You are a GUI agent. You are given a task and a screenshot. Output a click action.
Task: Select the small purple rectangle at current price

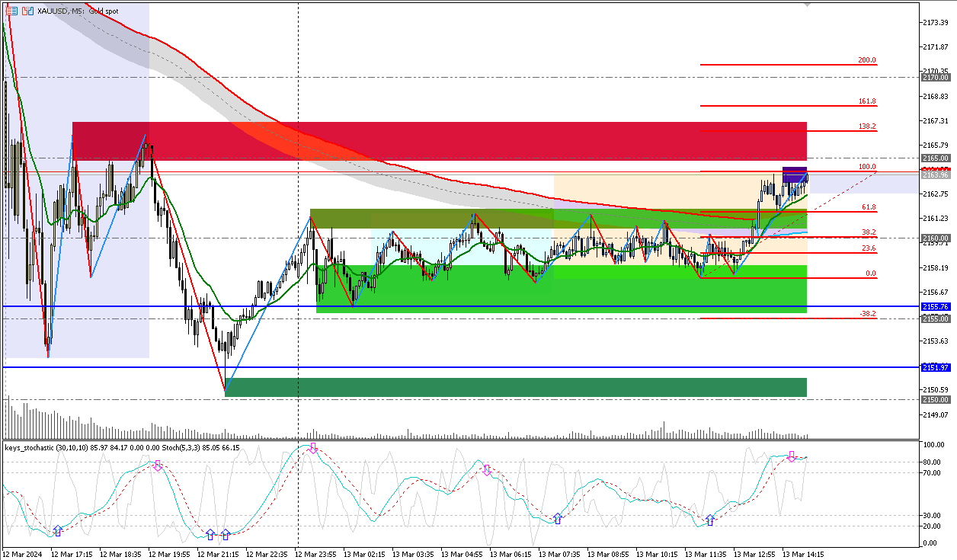pyautogui.click(x=795, y=174)
